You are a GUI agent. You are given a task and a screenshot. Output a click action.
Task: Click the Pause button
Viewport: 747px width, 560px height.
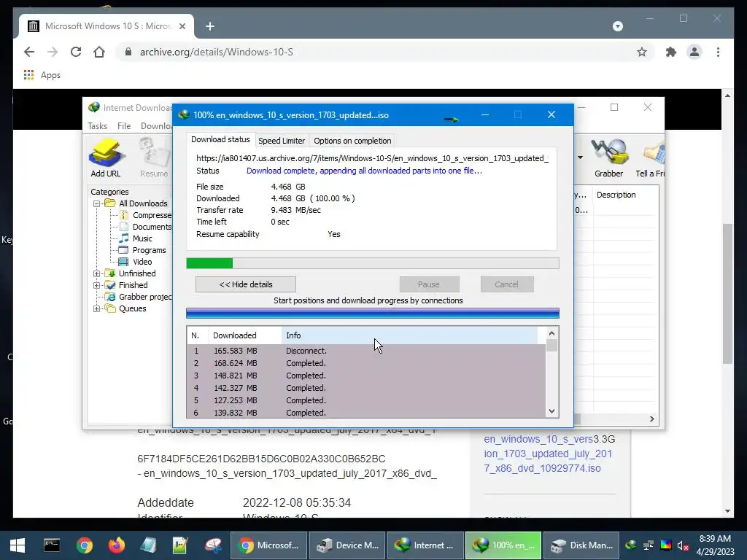(429, 284)
